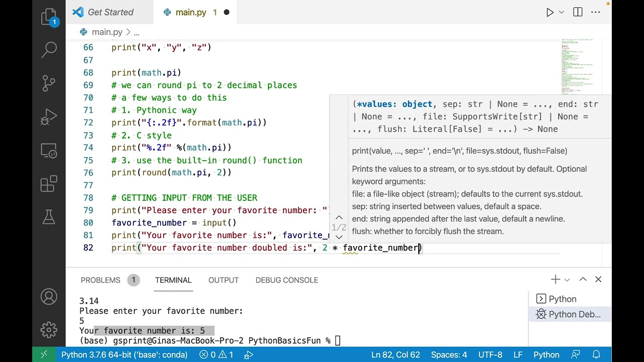Screen dimensions: 644x362
Task: Run Python file with play button
Action: click(550, 13)
